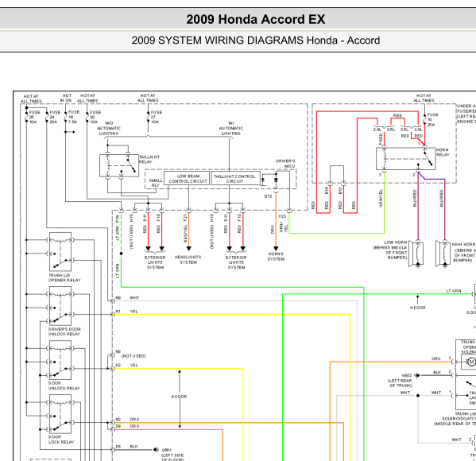
Task: Click the "FUSE 16 7.5A" label
Action: 73,117
